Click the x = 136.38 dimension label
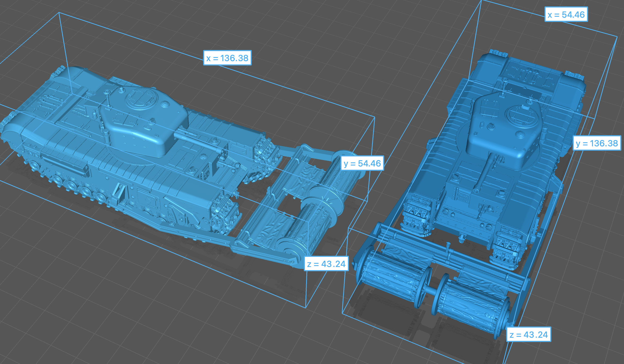The height and width of the screenshot is (364, 624). point(227,58)
